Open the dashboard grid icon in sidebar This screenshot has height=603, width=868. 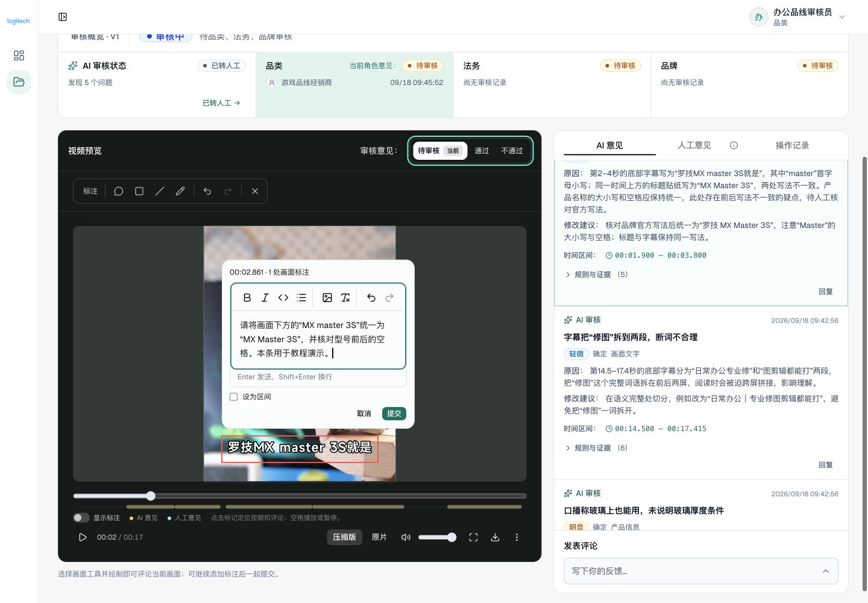pos(19,55)
